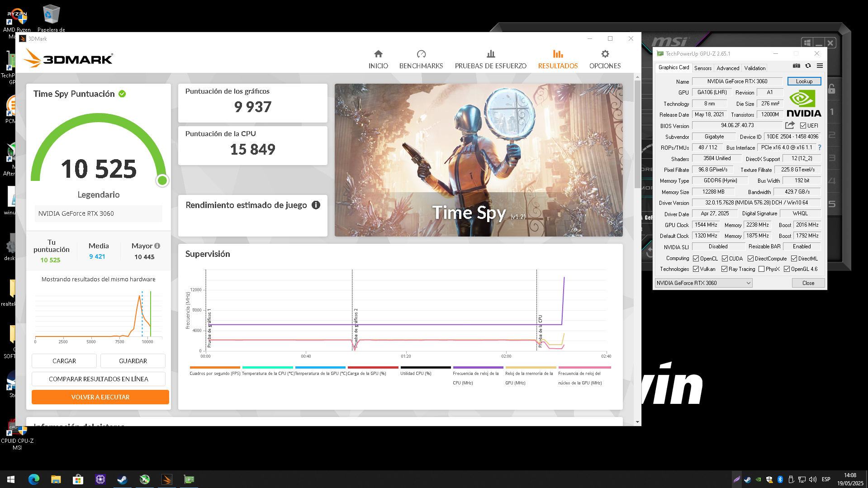Image resolution: width=868 pixels, height=488 pixels.
Task: Switch to Steam in the taskbar
Action: click(x=122, y=479)
